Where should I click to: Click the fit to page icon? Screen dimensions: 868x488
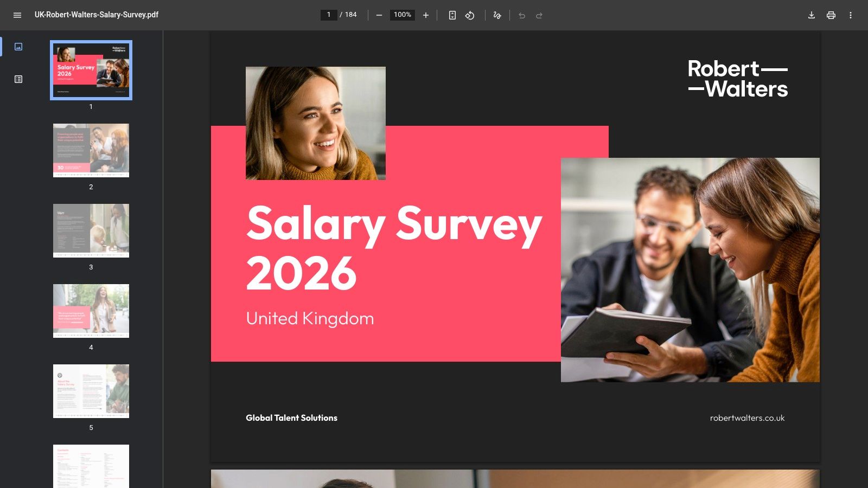click(452, 15)
